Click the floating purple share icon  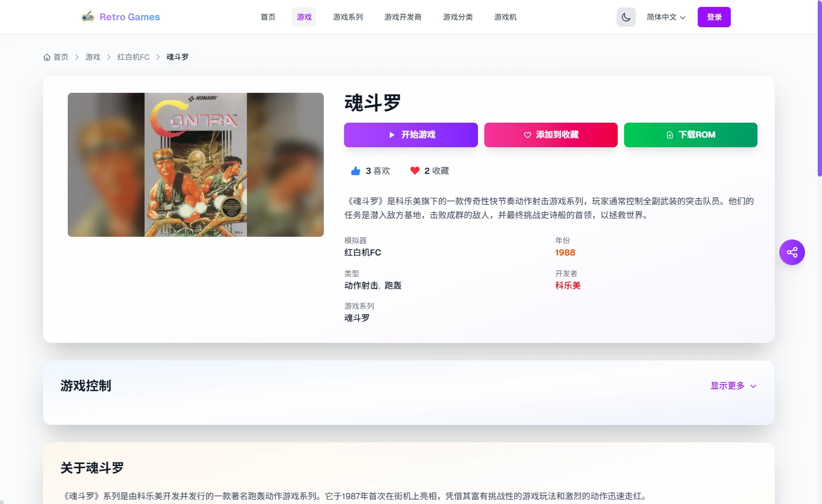pyautogui.click(x=792, y=252)
